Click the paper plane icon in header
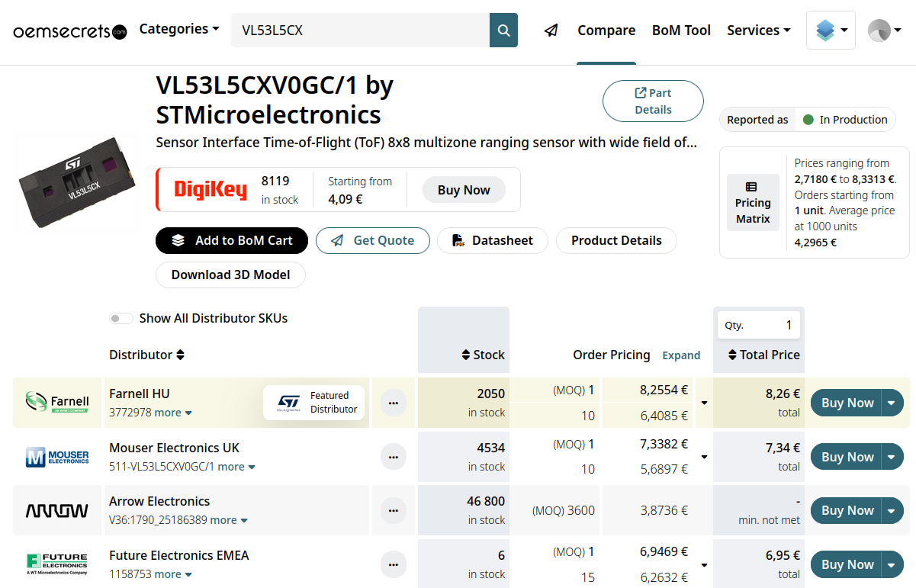Screen dimensions: 916x588 coord(551,31)
